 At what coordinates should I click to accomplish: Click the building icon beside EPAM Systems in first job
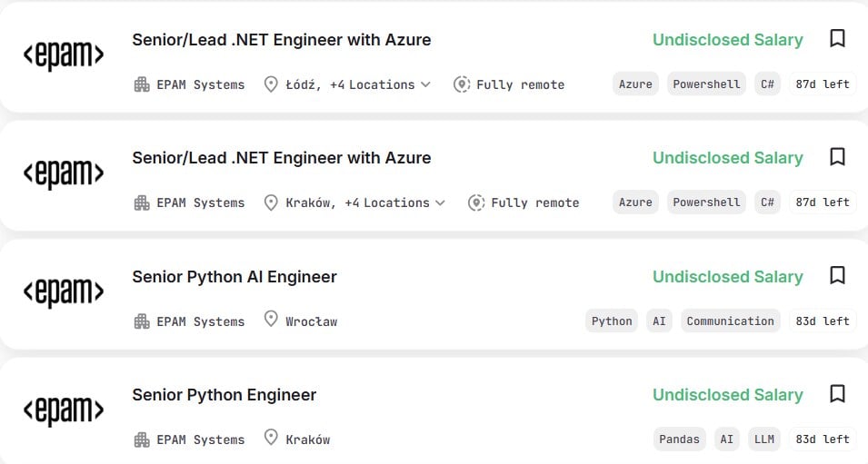coord(142,84)
